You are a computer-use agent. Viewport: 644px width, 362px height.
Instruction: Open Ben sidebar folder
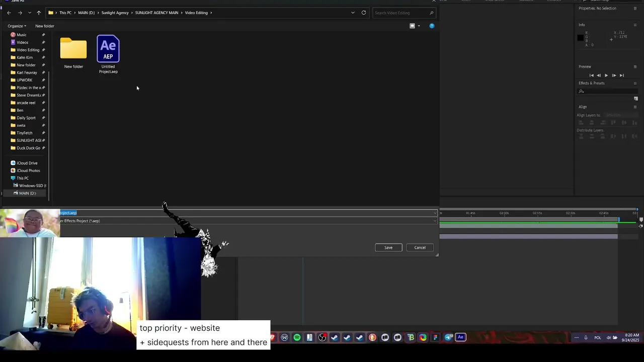20,110
